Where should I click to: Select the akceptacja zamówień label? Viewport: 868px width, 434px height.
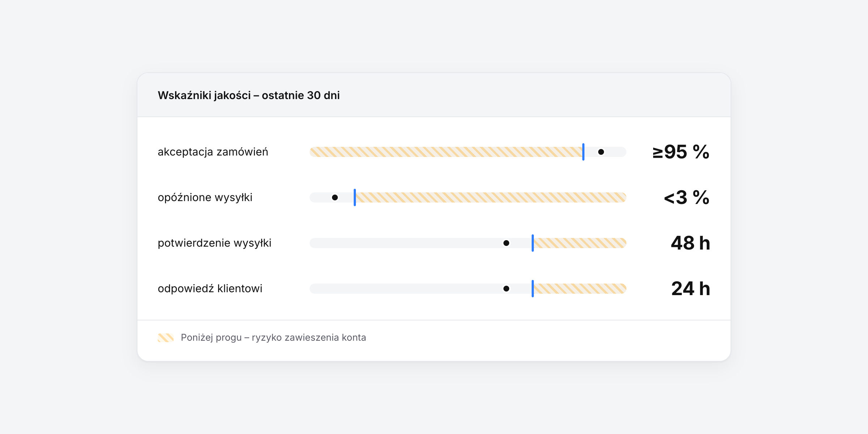click(x=213, y=152)
